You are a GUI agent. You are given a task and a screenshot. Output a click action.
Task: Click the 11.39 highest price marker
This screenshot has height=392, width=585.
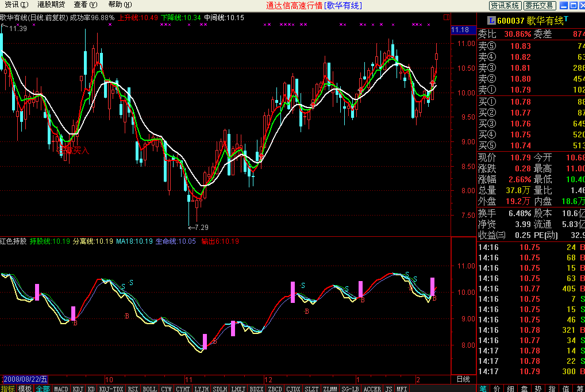pos(14,28)
